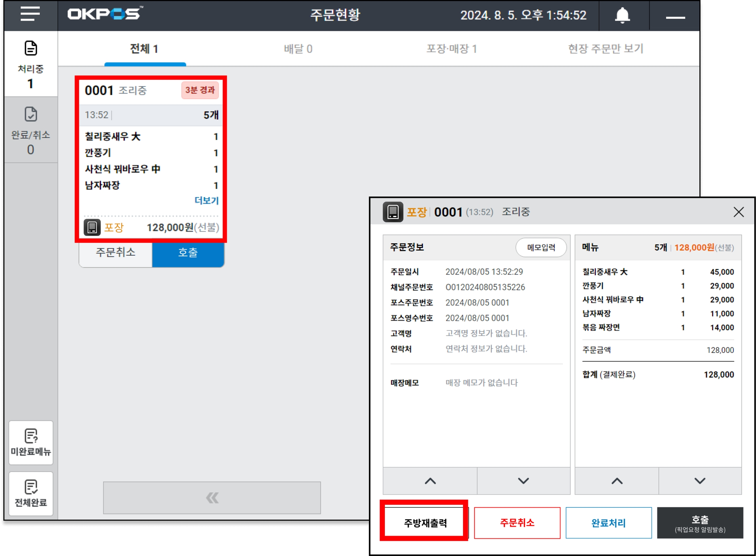
Task: Open the hamburger menu icon
Action: 30,14
